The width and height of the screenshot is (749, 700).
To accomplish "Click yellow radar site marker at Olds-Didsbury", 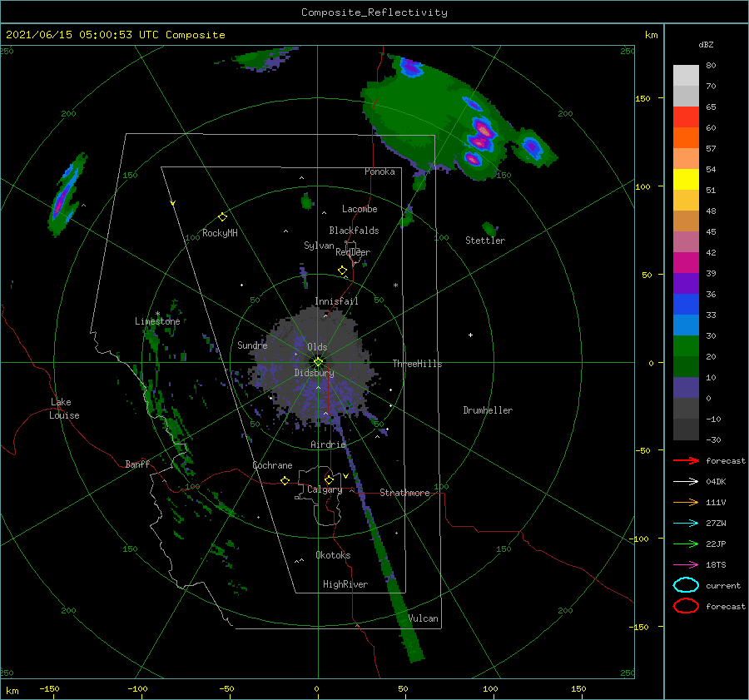I will point(318,362).
